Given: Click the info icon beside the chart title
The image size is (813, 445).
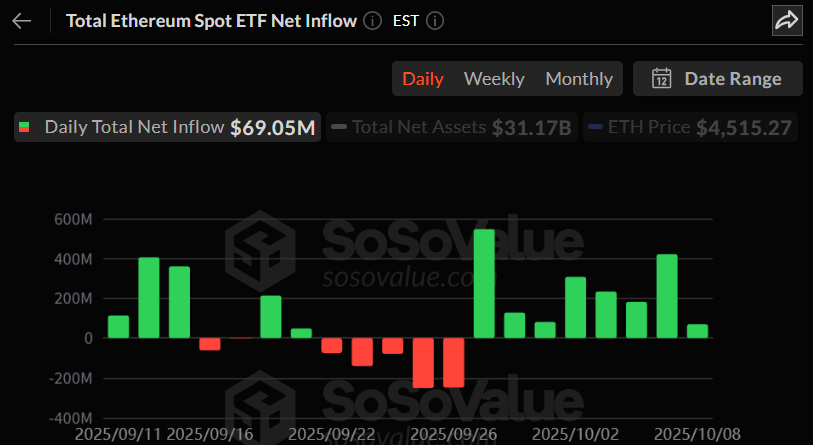Looking at the screenshot, I should pos(372,21).
